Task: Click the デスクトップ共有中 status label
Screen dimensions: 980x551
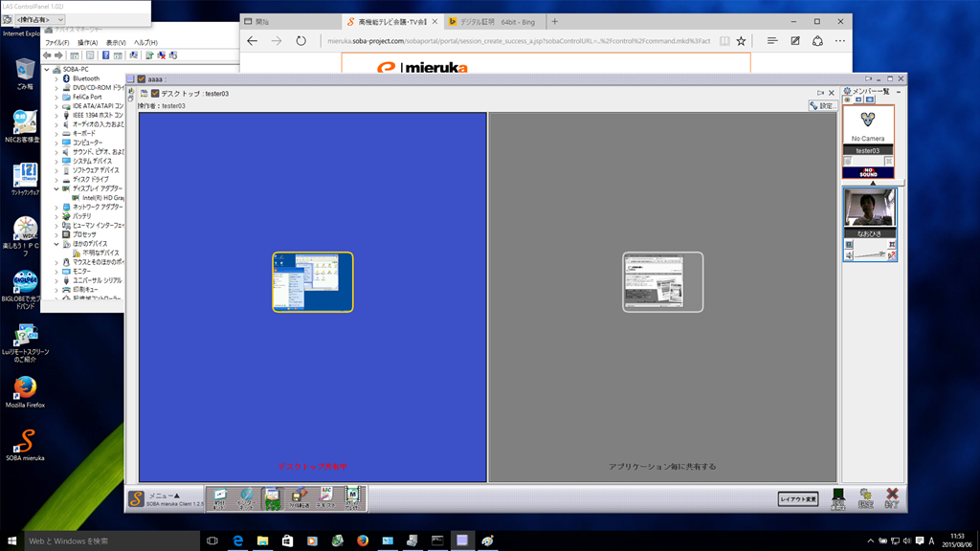Action: tap(313, 467)
